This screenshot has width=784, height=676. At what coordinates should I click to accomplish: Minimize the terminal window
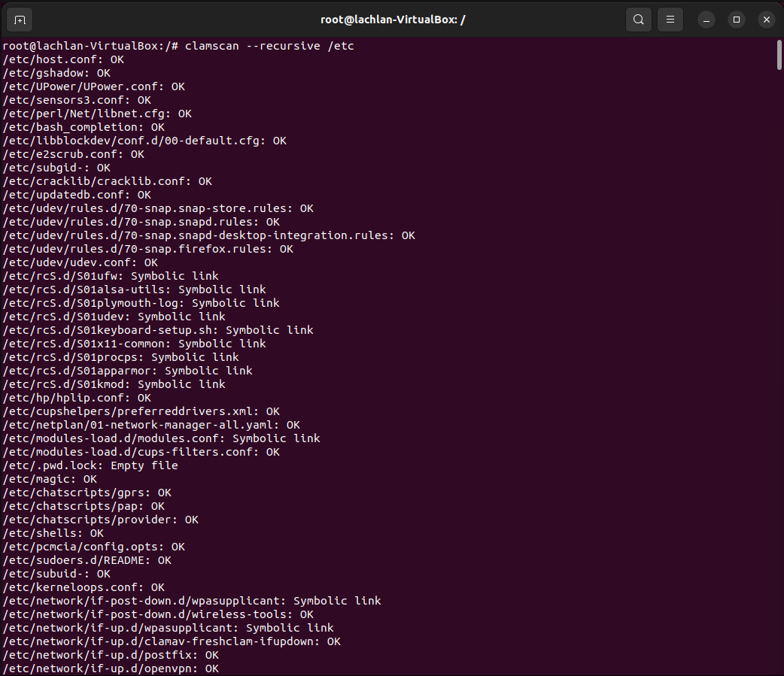[x=706, y=20]
